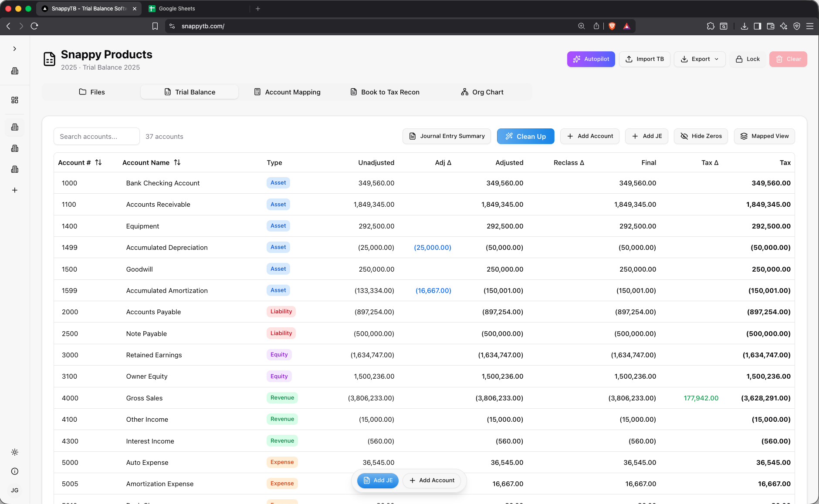819x504 pixels.
Task: Click the Clear button
Action: [788, 59]
